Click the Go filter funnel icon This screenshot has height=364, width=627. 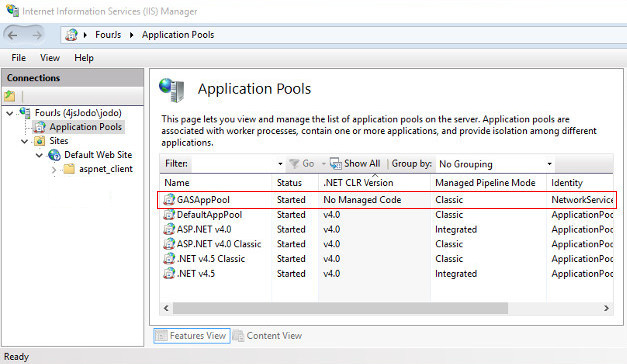pyautogui.click(x=294, y=164)
